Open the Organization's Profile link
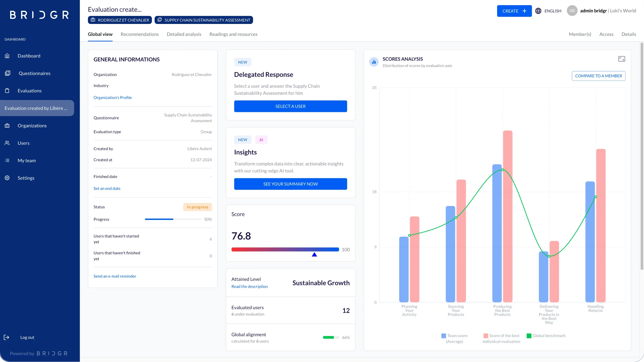Image resolution: width=644 pixels, height=362 pixels. pos(112,97)
